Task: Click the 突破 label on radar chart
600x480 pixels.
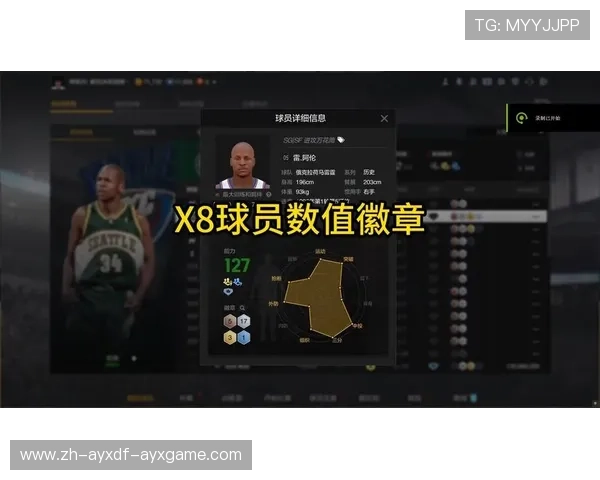Action: pyautogui.click(x=348, y=259)
